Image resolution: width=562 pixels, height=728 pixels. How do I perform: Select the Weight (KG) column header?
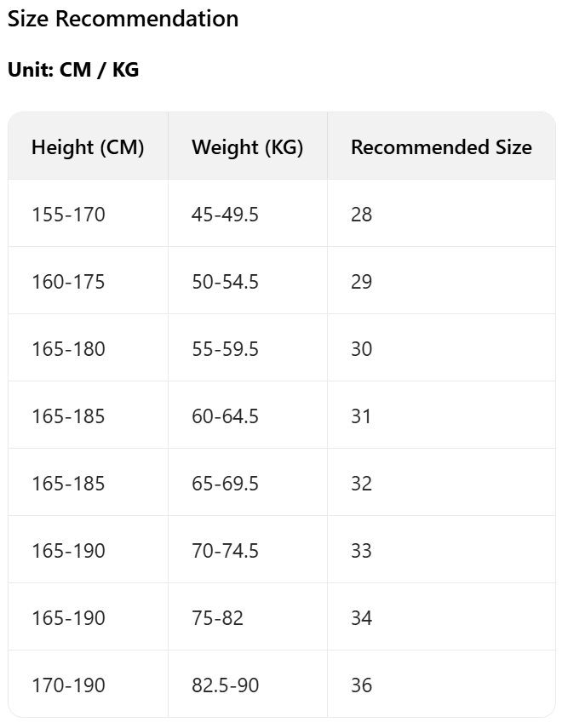coord(247,147)
